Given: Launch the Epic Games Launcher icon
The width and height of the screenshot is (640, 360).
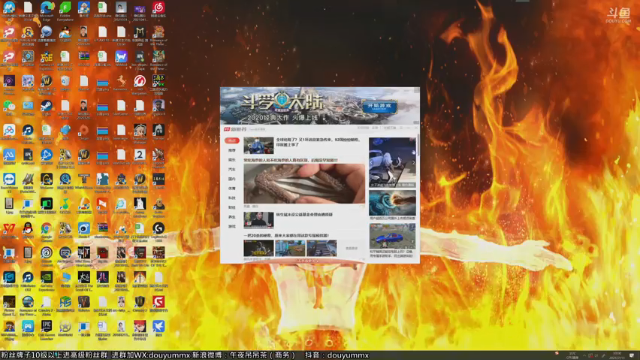Looking at the screenshot, I should pyautogui.click(x=47, y=326).
